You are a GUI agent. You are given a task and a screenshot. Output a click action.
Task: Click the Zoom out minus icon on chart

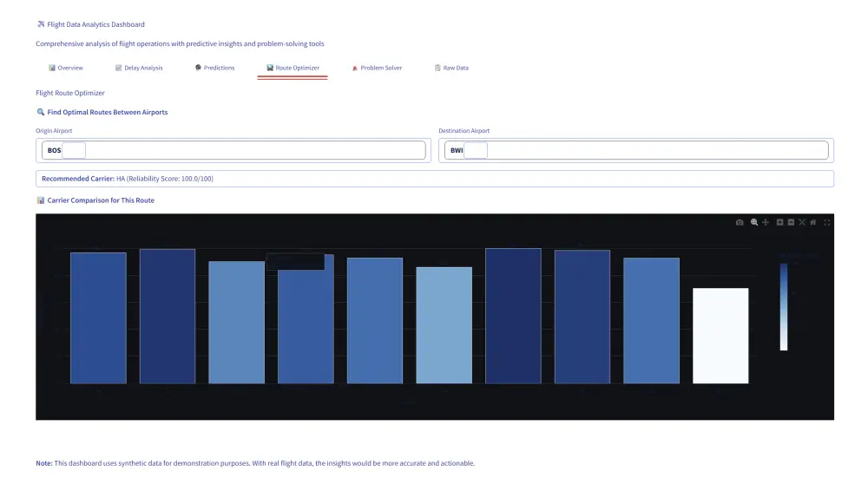[x=791, y=222]
